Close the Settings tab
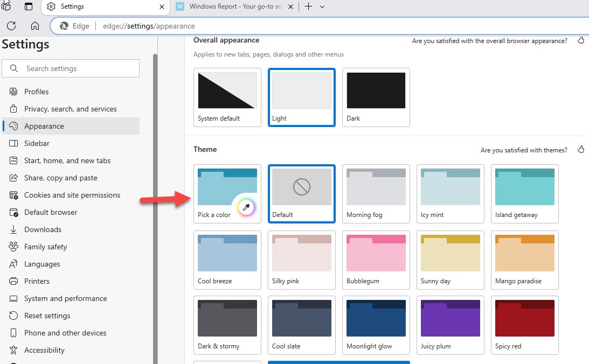The height and width of the screenshot is (364, 589). pyautogui.click(x=162, y=7)
